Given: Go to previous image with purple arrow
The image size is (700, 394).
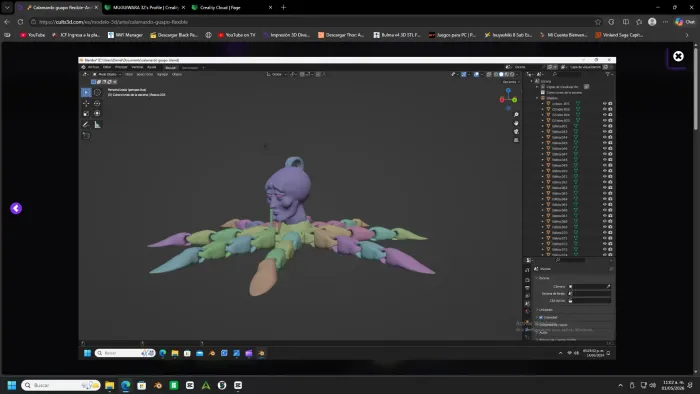Looking at the screenshot, I should pyautogui.click(x=16, y=208).
